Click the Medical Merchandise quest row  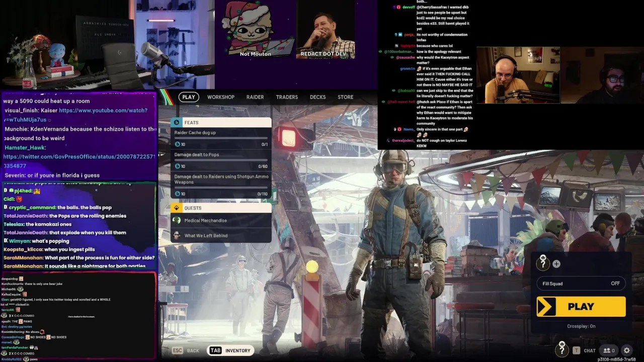click(x=221, y=220)
